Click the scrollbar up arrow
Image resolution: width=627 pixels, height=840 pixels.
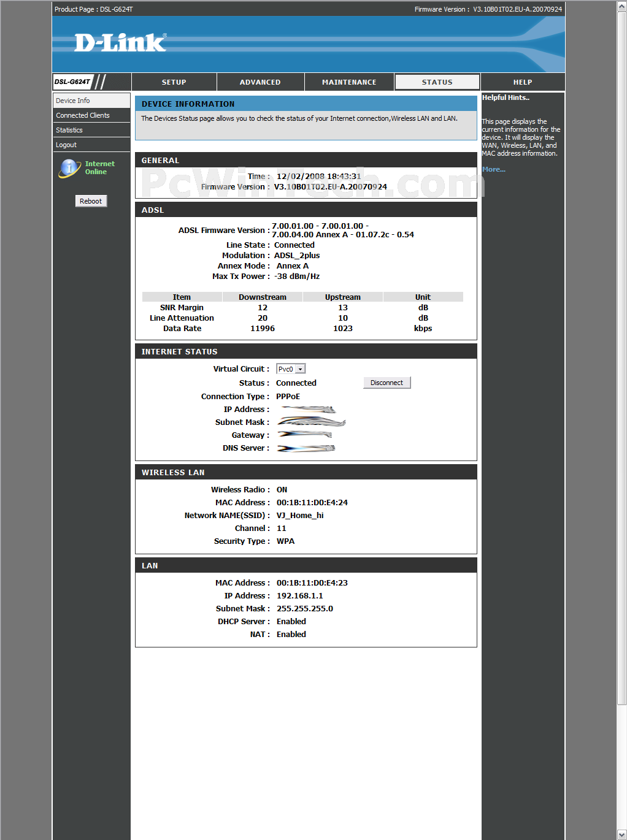click(x=622, y=5)
